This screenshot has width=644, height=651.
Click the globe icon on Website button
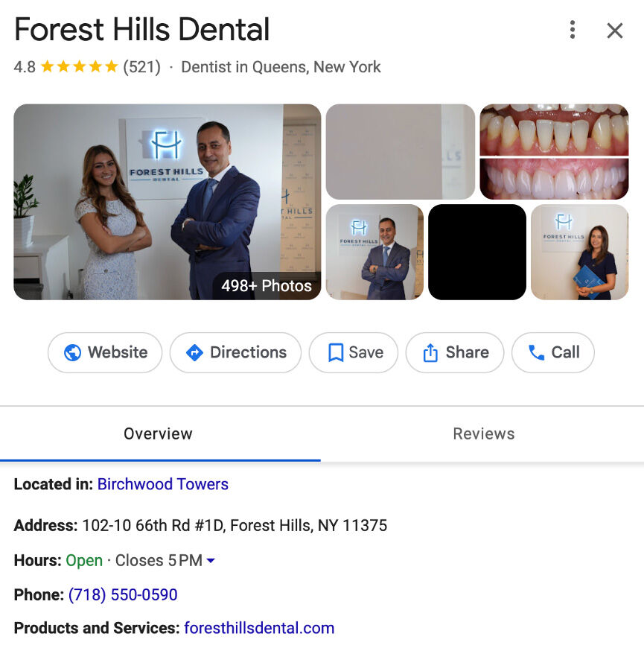72,352
